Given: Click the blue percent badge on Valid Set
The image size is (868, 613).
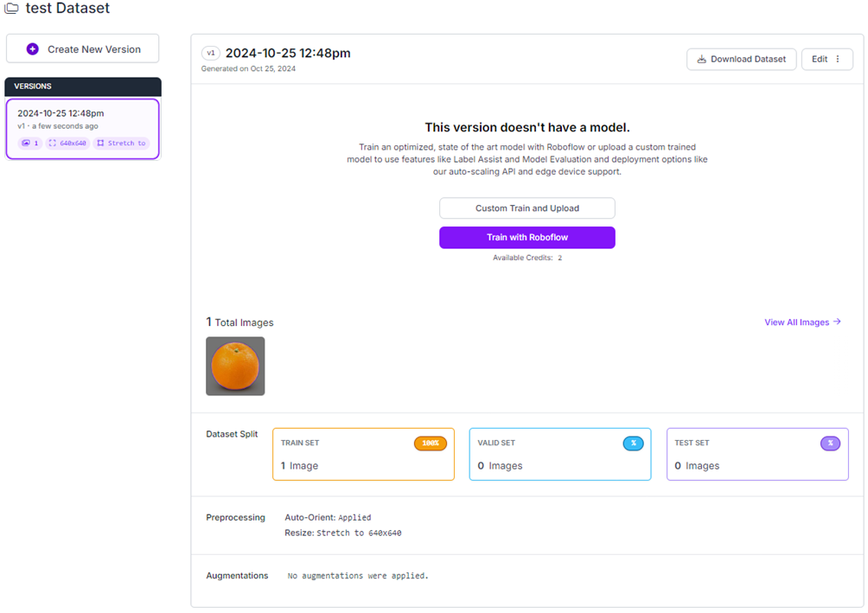Looking at the screenshot, I should pyautogui.click(x=634, y=443).
